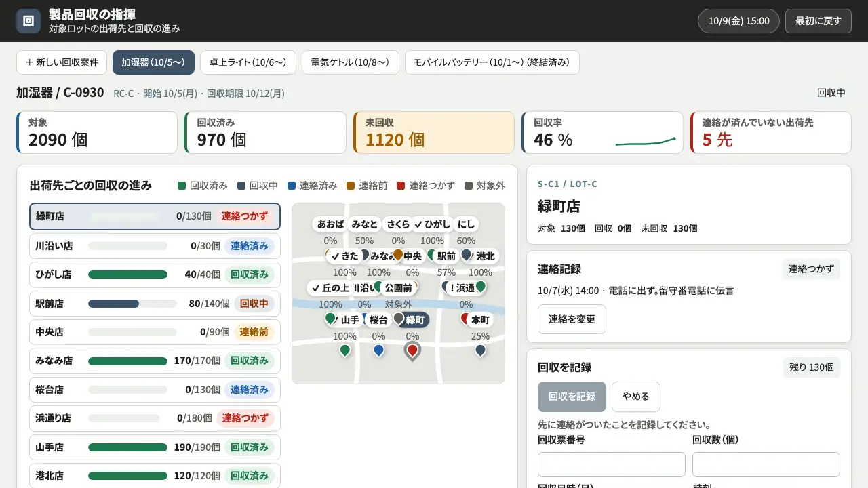Click the highlighted red pin below 緑町's 0%

coord(412,351)
